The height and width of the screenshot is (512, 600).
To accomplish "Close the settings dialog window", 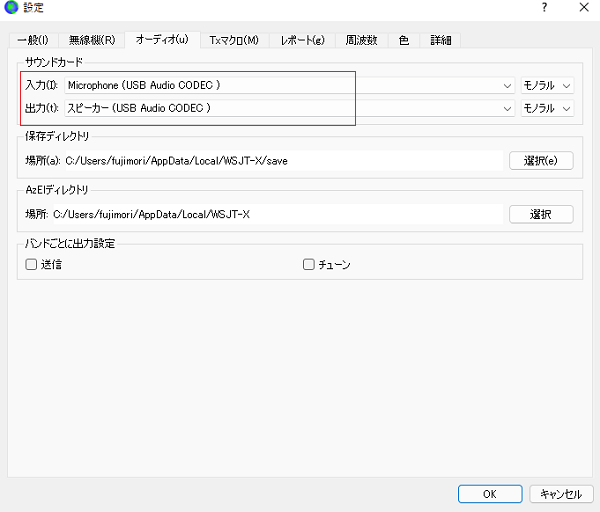I will [x=582, y=9].
